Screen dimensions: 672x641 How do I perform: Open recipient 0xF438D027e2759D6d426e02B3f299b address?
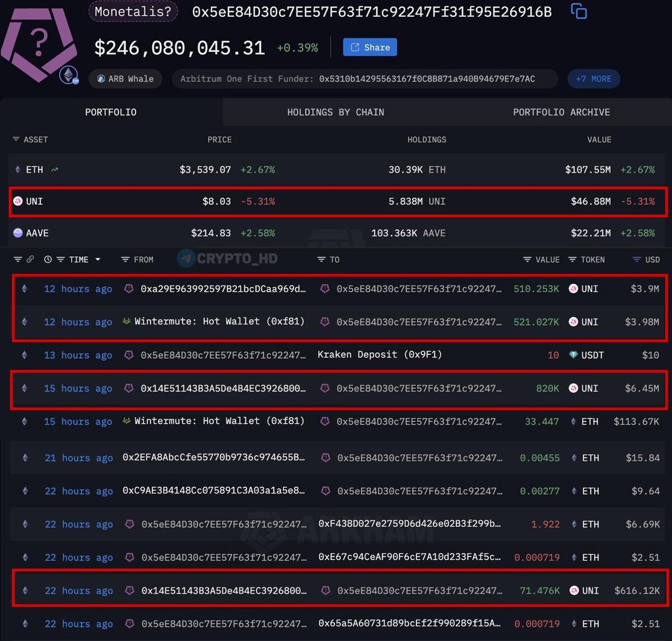click(x=409, y=523)
